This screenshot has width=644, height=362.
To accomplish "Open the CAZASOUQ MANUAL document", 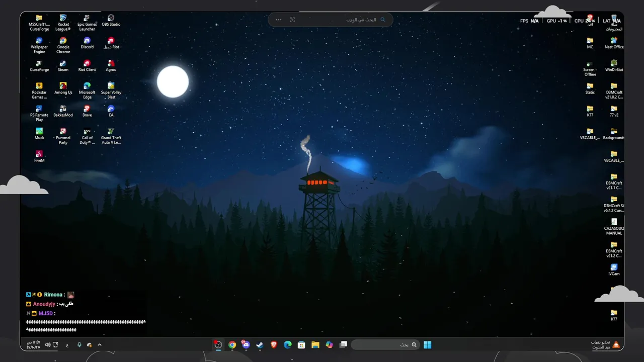I will pos(614,226).
